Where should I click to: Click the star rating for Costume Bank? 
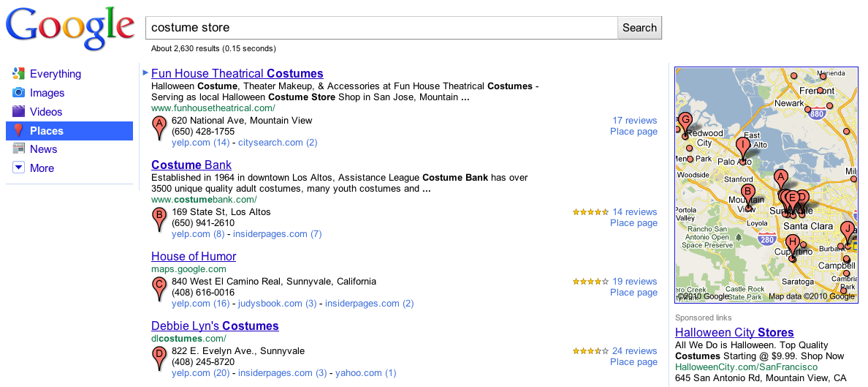[x=590, y=212]
